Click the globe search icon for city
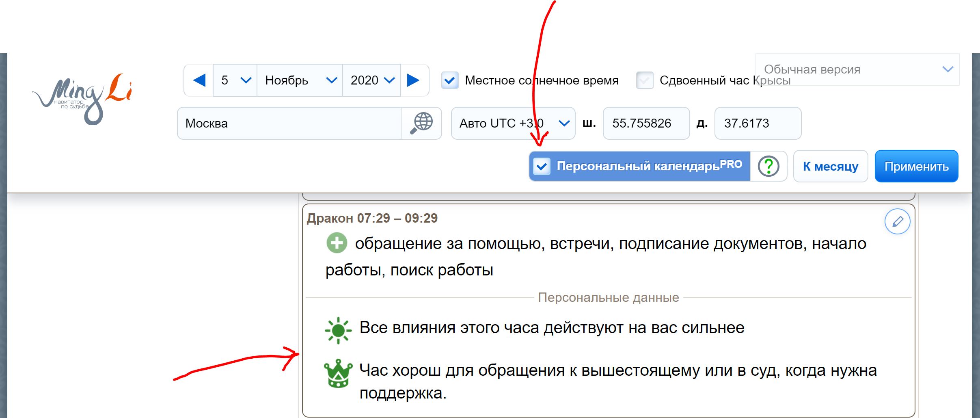The width and height of the screenshot is (980, 418). coord(422,123)
